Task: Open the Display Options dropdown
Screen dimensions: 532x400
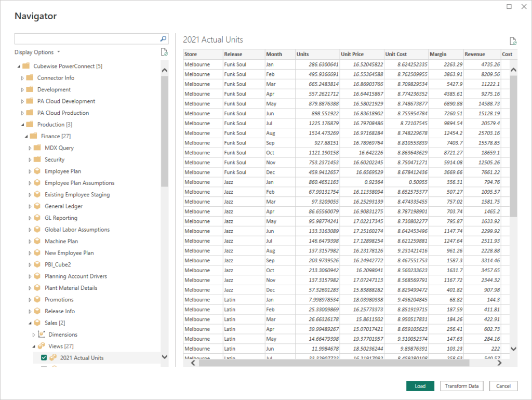Action: coord(37,52)
